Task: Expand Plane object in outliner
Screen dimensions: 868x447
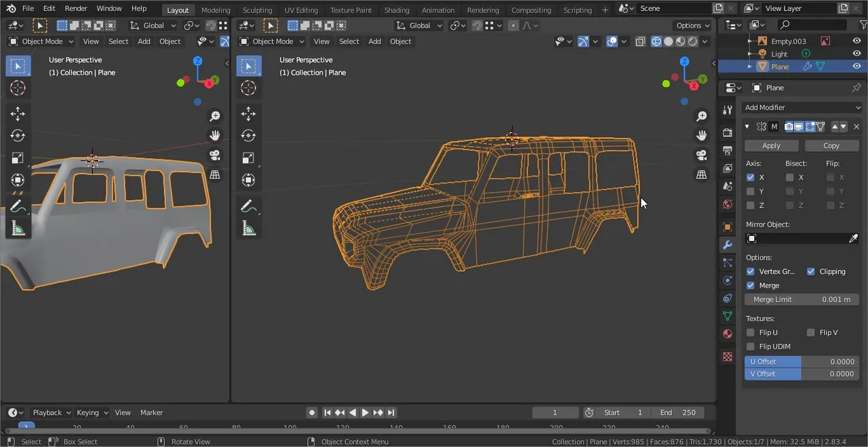Action: click(750, 66)
